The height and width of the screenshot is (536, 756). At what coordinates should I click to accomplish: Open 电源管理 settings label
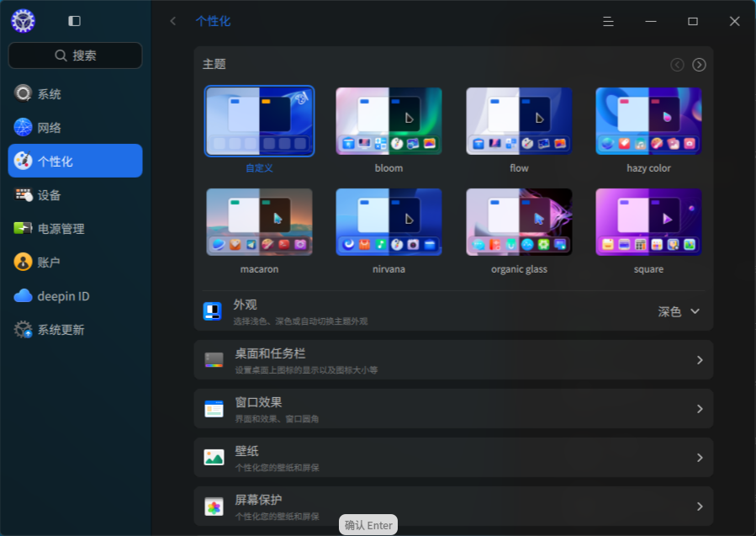(61, 229)
